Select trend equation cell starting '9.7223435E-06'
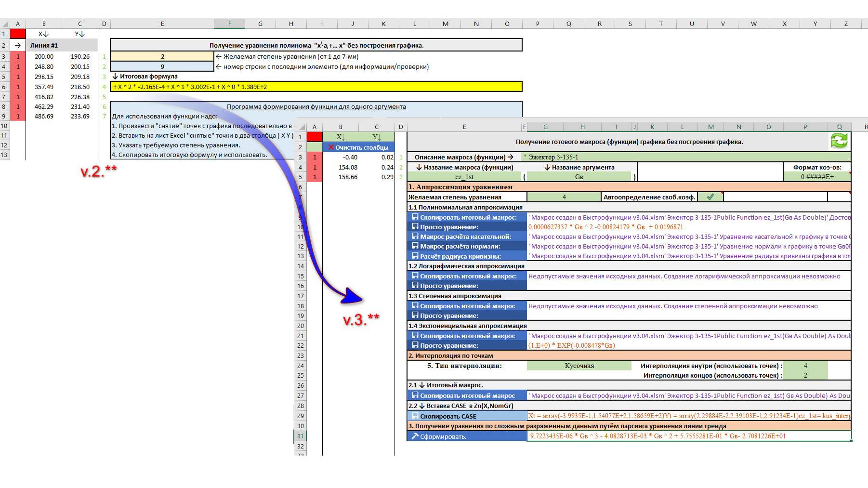This screenshot has width=868, height=488. (x=689, y=436)
